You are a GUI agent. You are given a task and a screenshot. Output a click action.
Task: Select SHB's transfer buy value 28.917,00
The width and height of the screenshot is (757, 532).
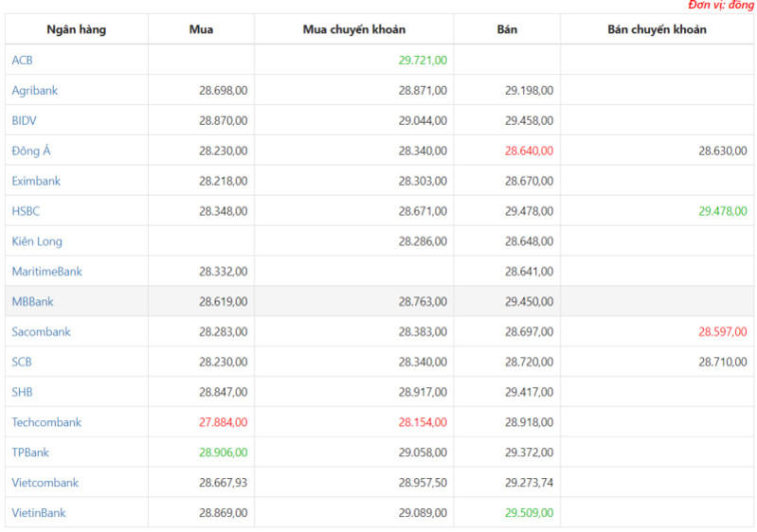pos(423,392)
